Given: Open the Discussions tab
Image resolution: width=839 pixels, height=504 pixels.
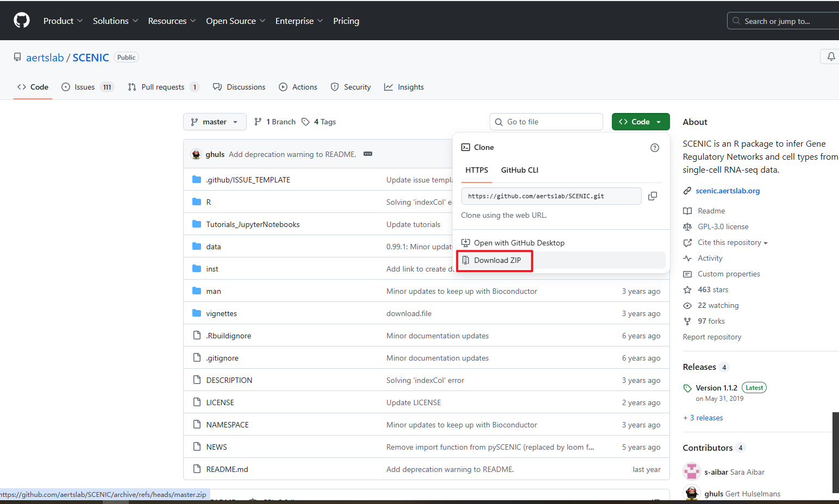Looking at the screenshot, I should pyautogui.click(x=239, y=87).
